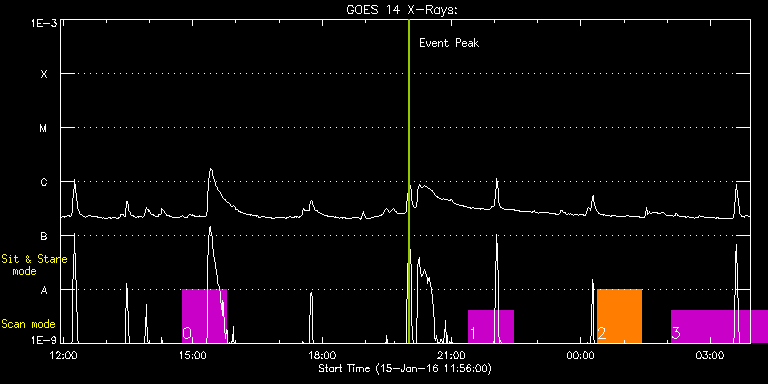
Task: Click the B flare class axis label
Action: click(x=44, y=237)
